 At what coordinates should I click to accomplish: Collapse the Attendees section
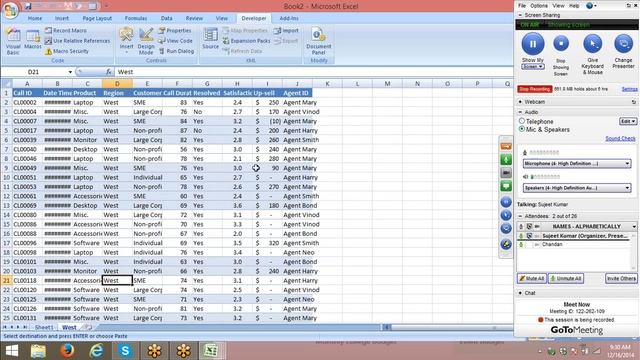pyautogui.click(x=520, y=216)
